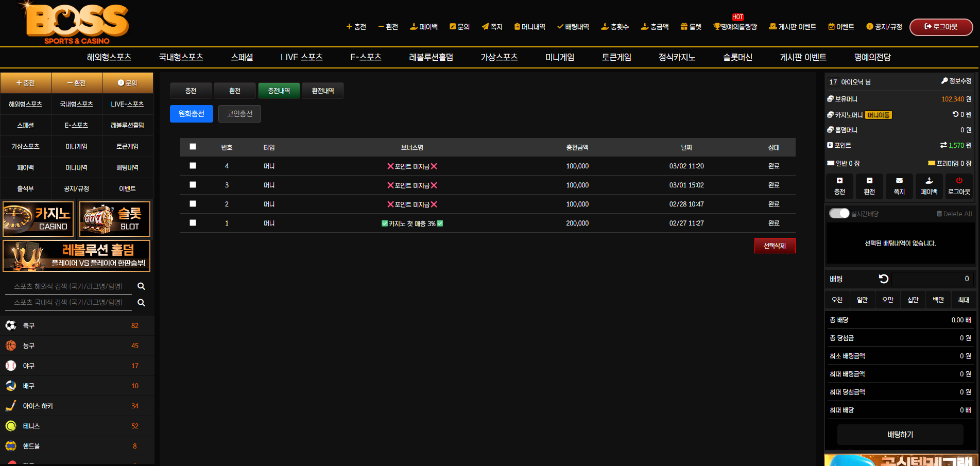Click the 배팅하기 button
This screenshot has height=466, width=980.
900,435
